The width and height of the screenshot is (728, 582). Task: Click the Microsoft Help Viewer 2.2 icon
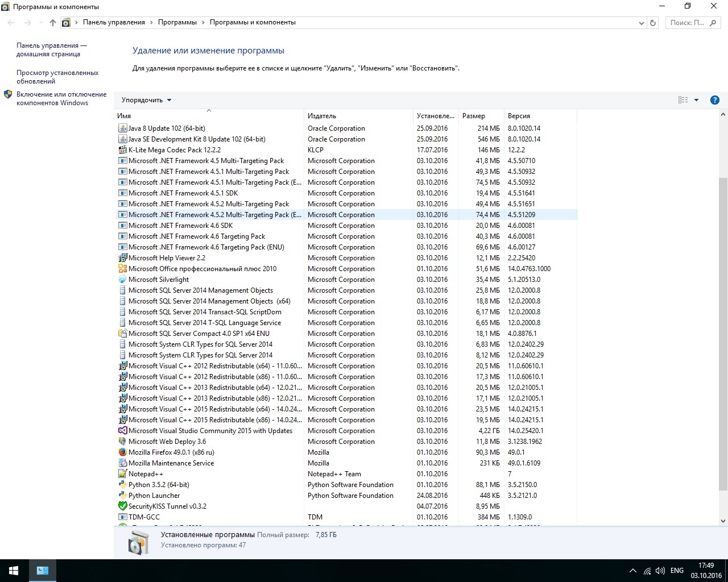pos(122,258)
